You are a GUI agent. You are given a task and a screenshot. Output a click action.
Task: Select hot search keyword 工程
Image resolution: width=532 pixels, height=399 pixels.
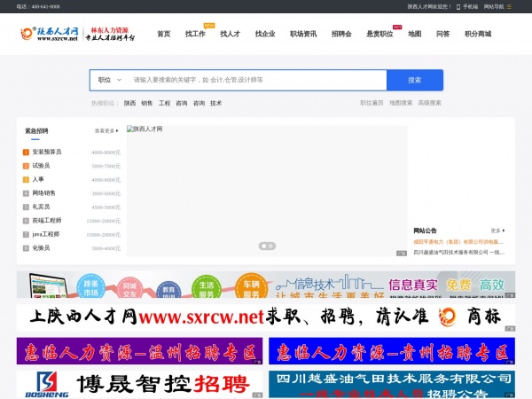(164, 103)
